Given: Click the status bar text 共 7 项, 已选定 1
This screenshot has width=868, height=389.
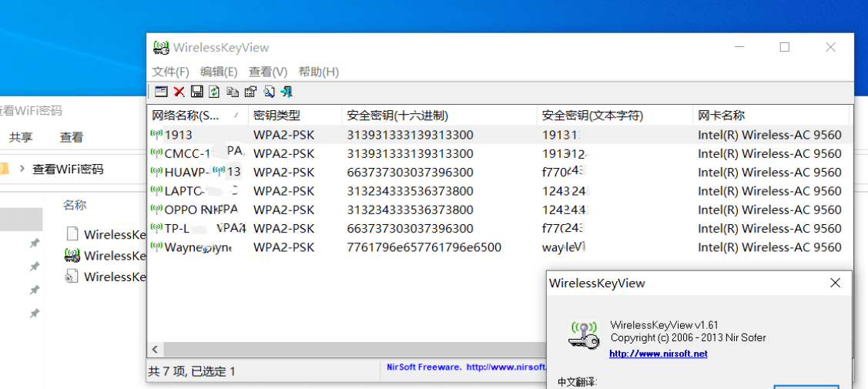Looking at the screenshot, I should tap(192, 371).
